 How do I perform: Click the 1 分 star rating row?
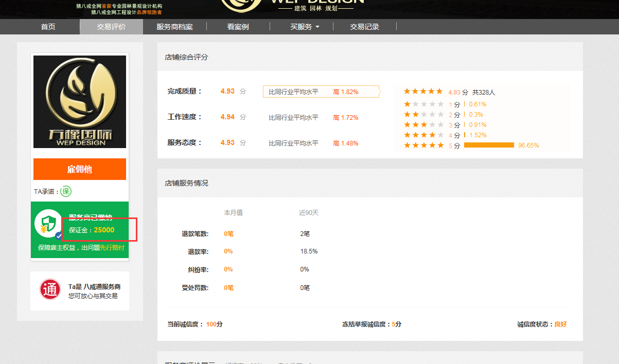(x=445, y=104)
